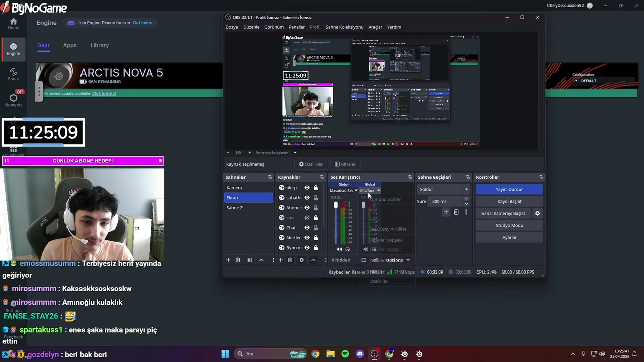Switch to the Apps tab
644x362 pixels.
click(70, 45)
